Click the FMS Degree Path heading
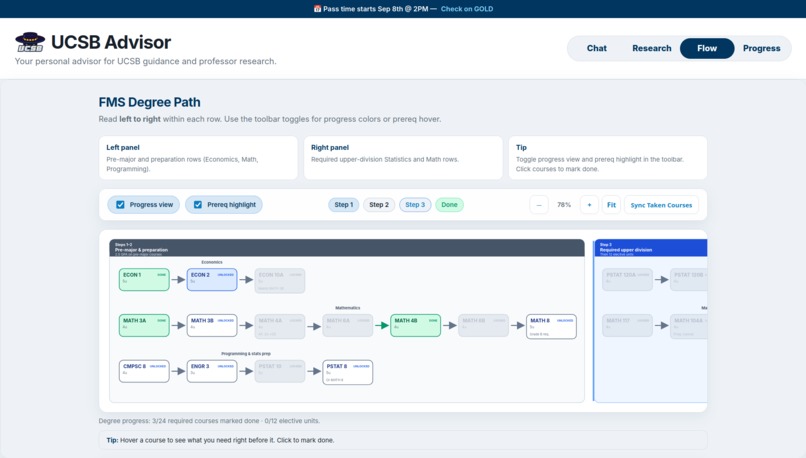Screen dimensions: 806x458 [150, 102]
